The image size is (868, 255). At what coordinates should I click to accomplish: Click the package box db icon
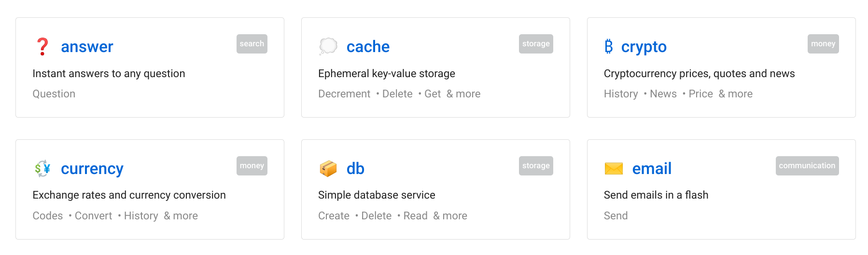(328, 168)
